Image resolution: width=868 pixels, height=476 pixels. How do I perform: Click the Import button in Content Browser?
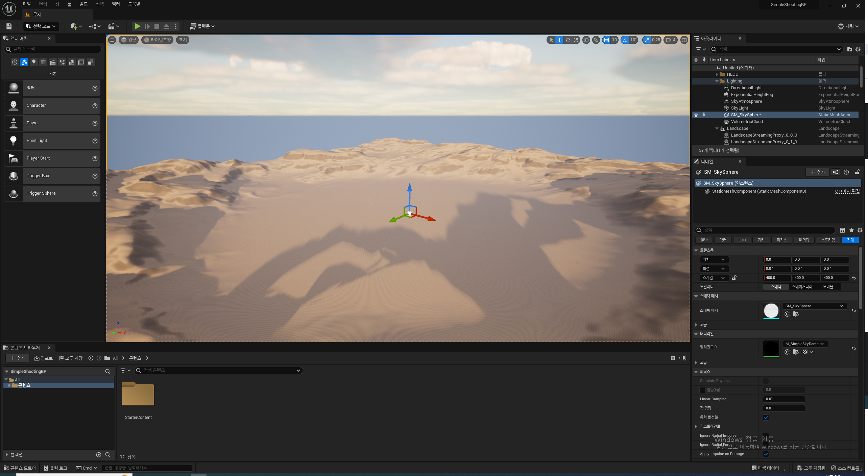click(x=44, y=358)
